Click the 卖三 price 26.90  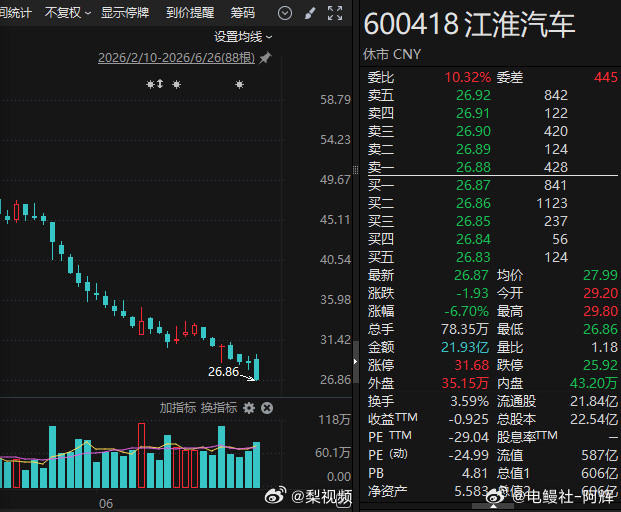pyautogui.click(x=473, y=131)
